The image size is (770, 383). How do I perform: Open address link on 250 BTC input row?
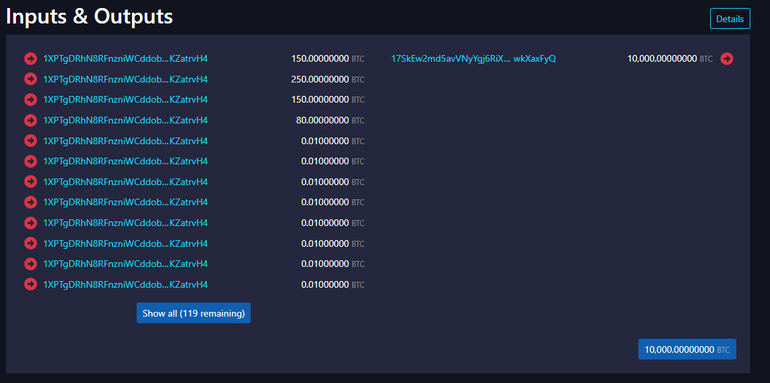click(x=125, y=80)
